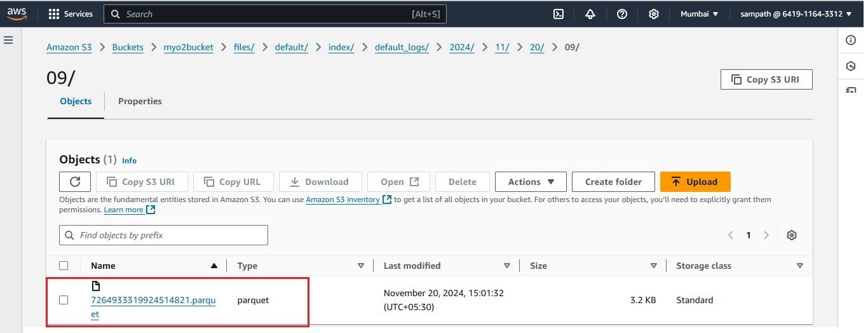Navigate to index/ breadcrumb
This screenshot has width=868, height=333.
pyautogui.click(x=341, y=47)
